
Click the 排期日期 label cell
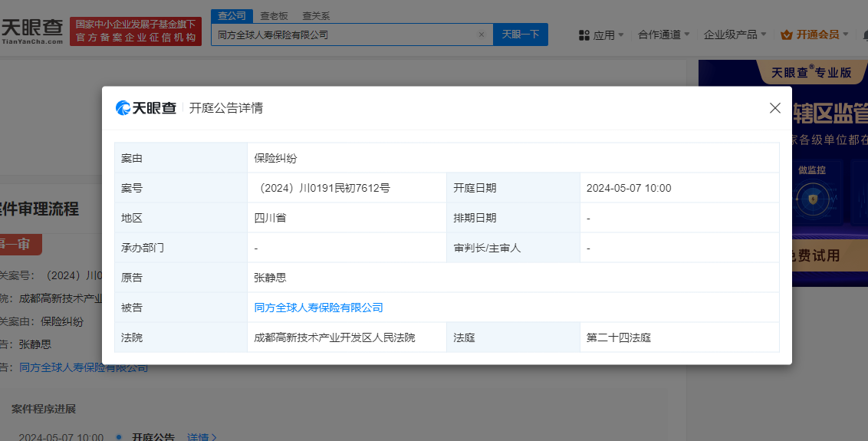(x=513, y=218)
